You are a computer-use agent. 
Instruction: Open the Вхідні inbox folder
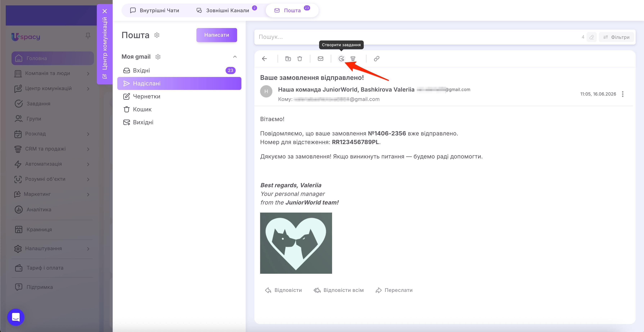tap(179, 71)
